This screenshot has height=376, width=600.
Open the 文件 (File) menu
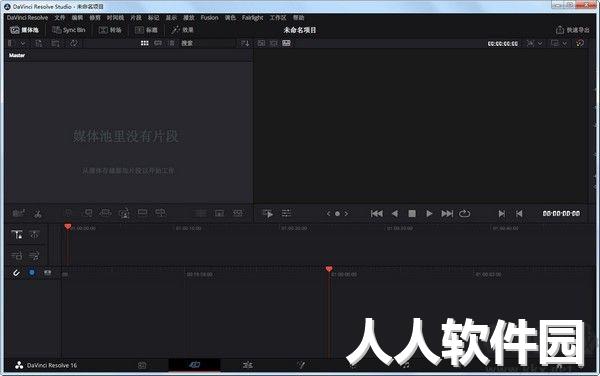(x=60, y=18)
